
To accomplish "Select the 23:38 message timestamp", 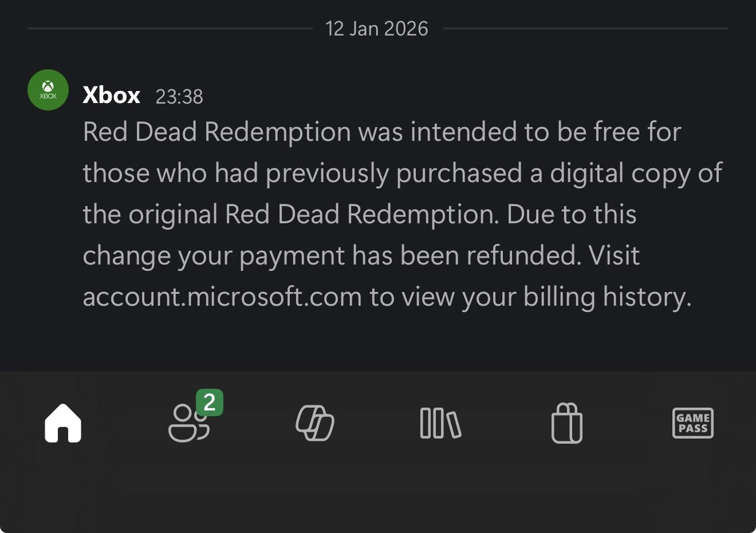I will tap(179, 97).
